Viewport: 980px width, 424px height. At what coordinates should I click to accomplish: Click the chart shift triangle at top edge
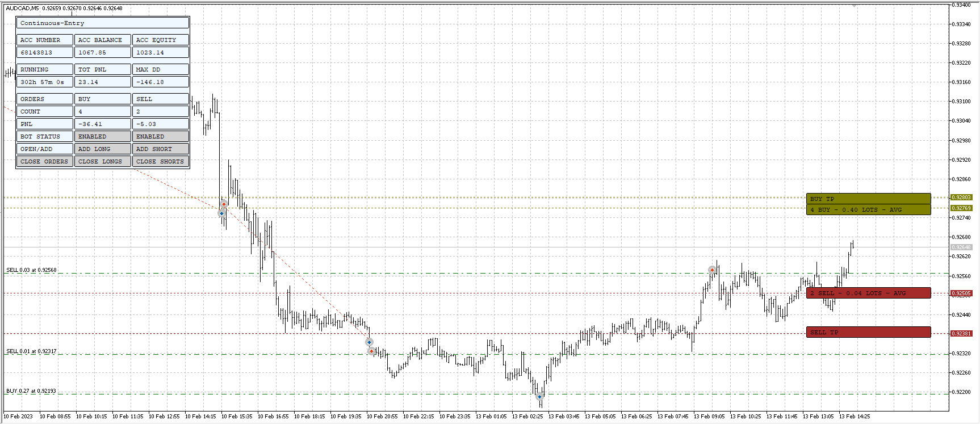click(x=854, y=6)
